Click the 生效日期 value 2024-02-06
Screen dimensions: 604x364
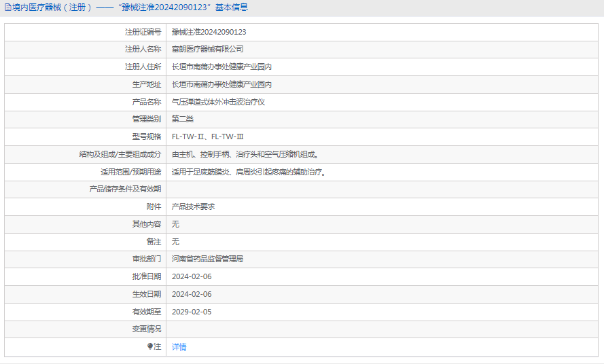192,294
